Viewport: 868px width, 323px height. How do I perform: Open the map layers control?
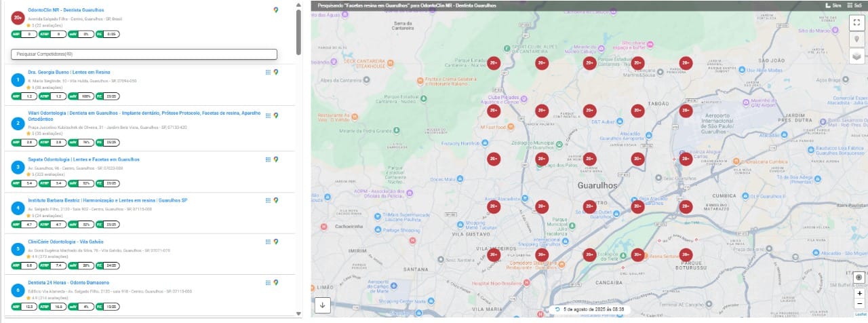[858, 56]
